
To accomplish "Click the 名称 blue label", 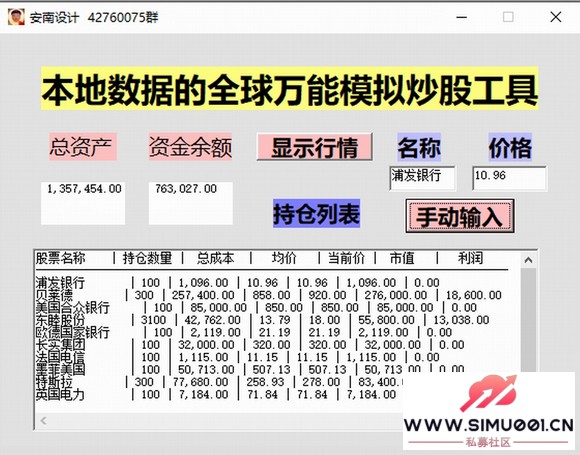I will coord(419,147).
